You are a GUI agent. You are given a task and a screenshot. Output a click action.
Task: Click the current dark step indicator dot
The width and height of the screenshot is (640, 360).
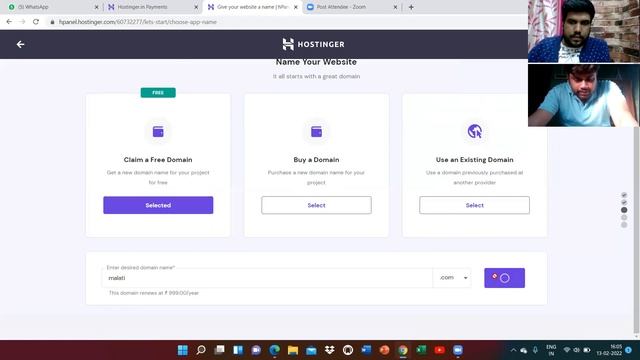click(x=624, y=210)
